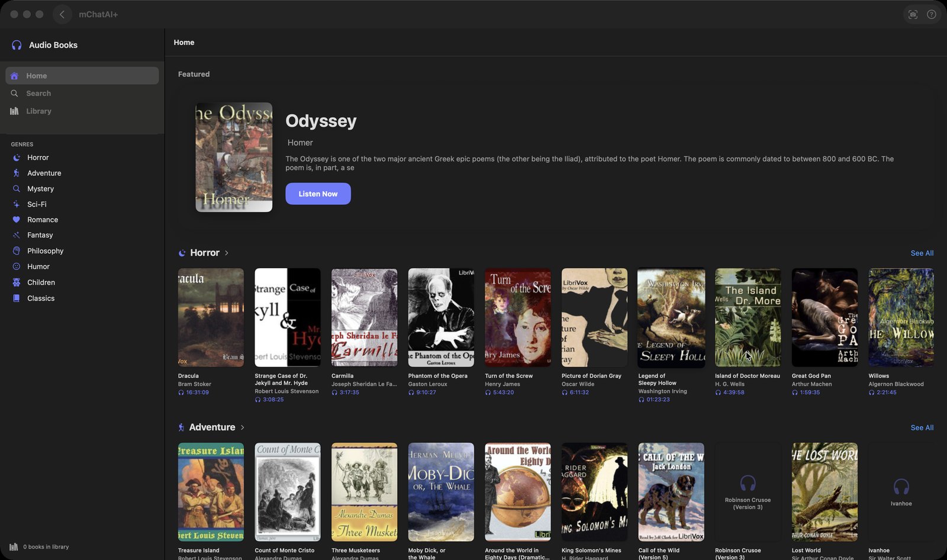Open Phantom of the Opera cover
Viewport: 947px width, 560px height.
(x=441, y=317)
